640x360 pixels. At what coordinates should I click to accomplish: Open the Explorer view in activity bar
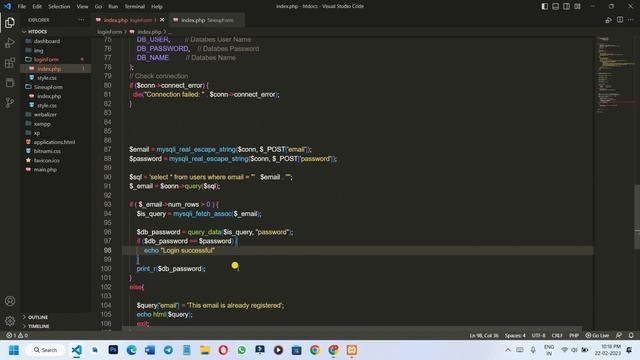pyautogui.click(x=10, y=22)
